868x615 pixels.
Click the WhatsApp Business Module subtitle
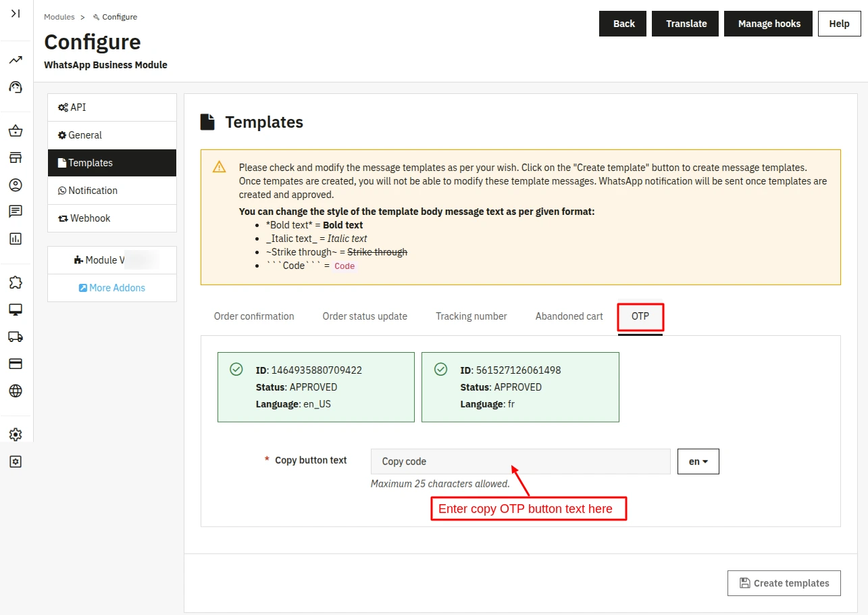[105, 65]
